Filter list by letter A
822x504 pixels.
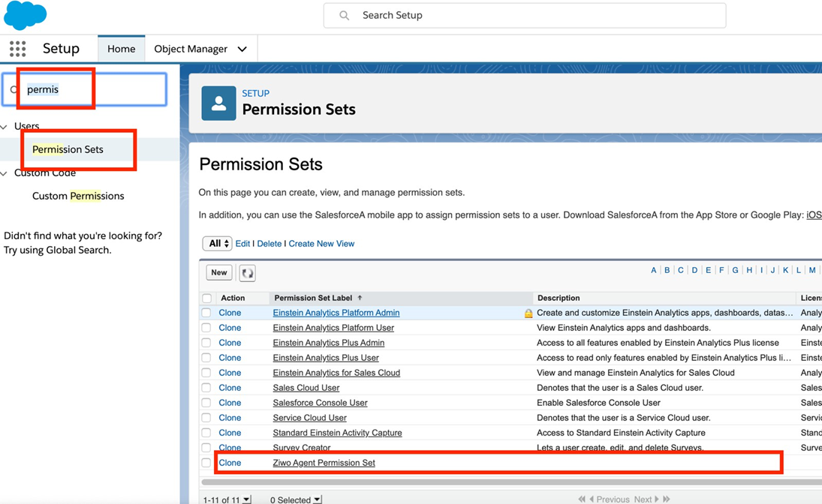coord(654,270)
